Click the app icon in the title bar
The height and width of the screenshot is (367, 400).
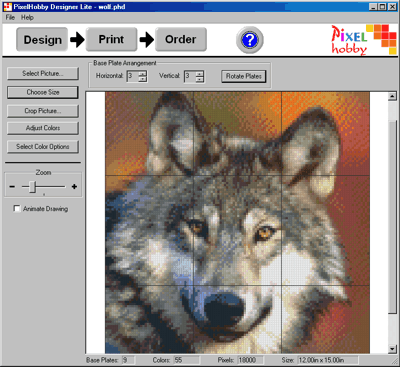[7, 7]
